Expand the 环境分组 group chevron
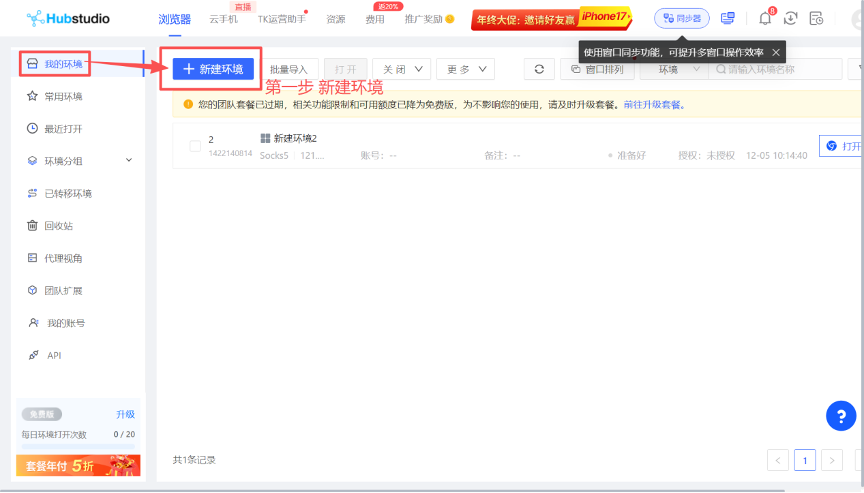 (x=129, y=161)
